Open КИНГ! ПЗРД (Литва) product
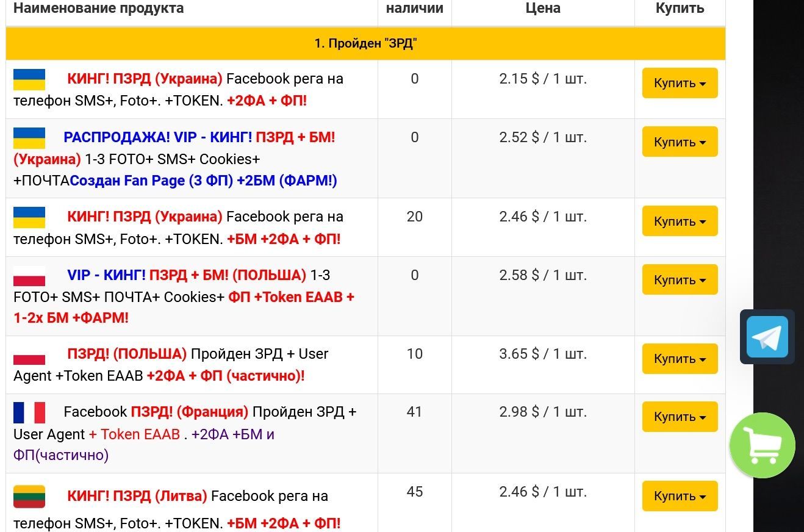Image resolution: width=804 pixels, height=532 pixels. tap(178, 509)
